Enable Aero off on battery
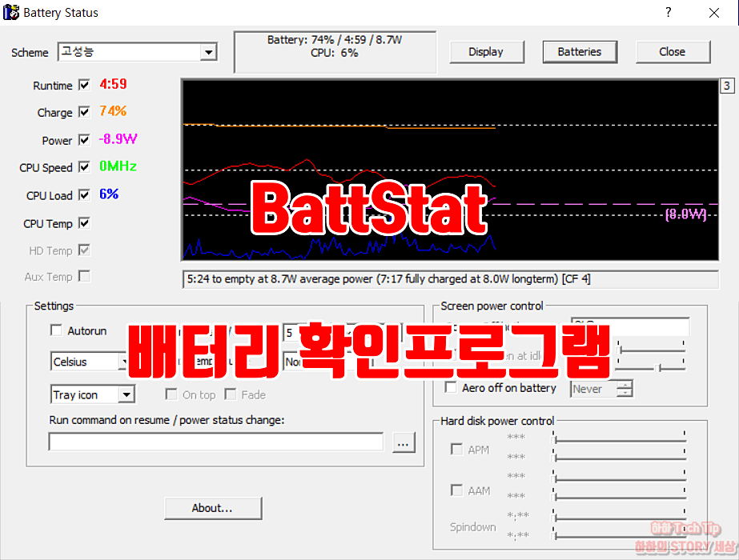This screenshot has height=560, width=739. [x=451, y=388]
